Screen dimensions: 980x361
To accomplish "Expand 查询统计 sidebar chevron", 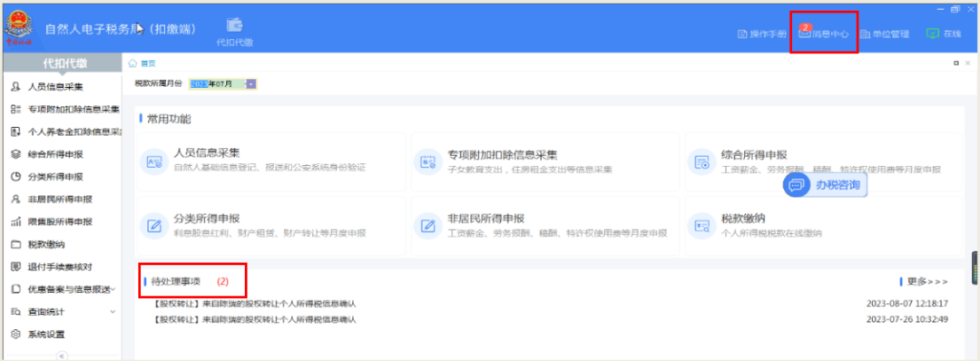I will [x=113, y=311].
